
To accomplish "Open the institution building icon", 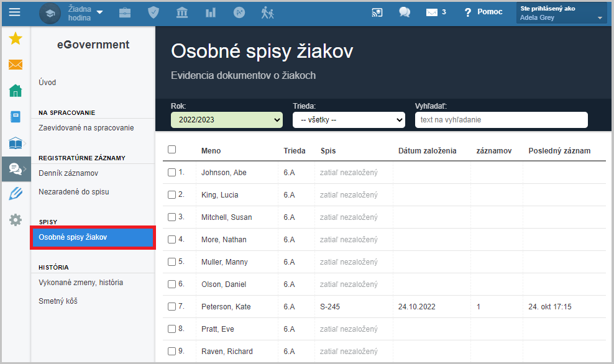I will 182,13.
